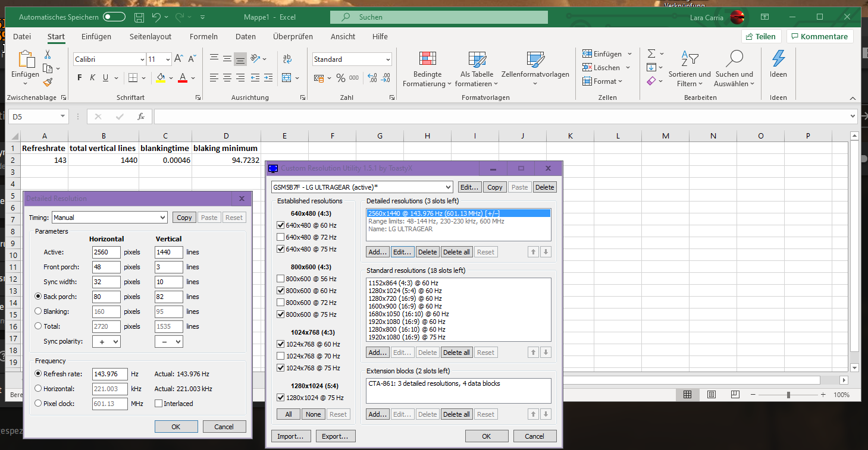Open Zellenformatvorlagen gallery

tap(535, 69)
